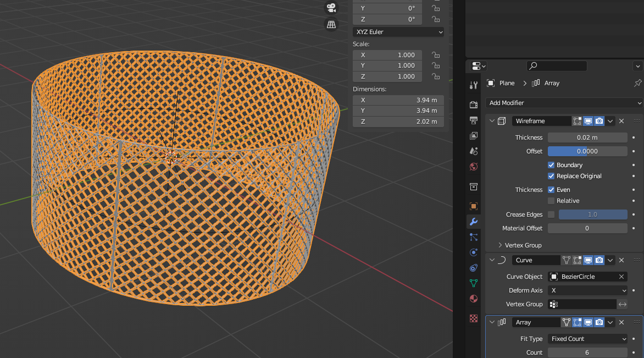
Task: Open the Material properties tab
Action: click(x=474, y=299)
